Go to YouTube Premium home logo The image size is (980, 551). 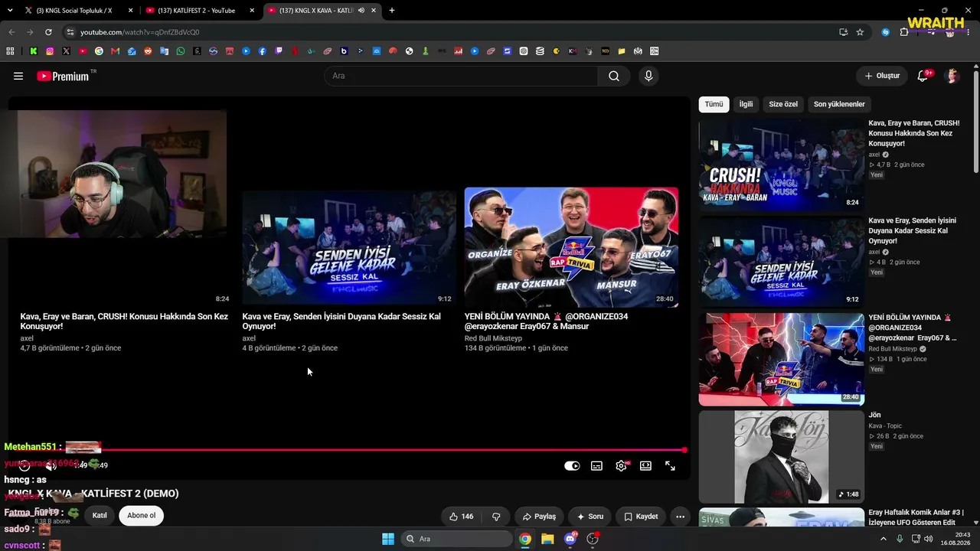click(x=64, y=76)
